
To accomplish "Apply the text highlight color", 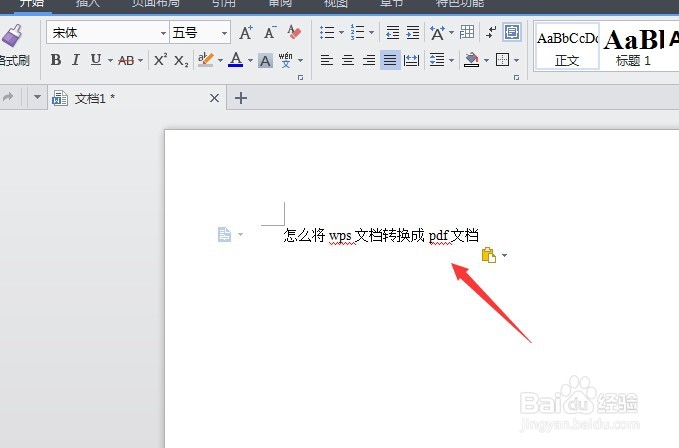I will tap(205, 60).
